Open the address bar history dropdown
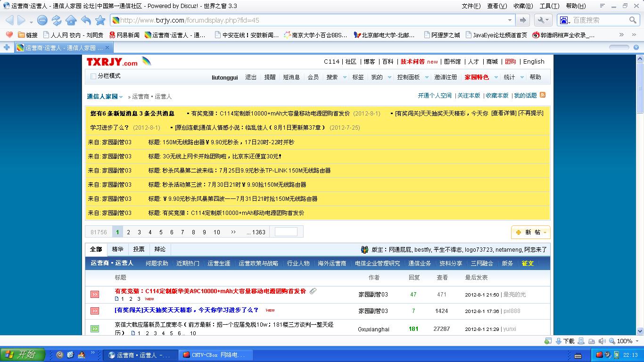Image resolution: width=644 pixels, height=362 pixels. [510, 20]
